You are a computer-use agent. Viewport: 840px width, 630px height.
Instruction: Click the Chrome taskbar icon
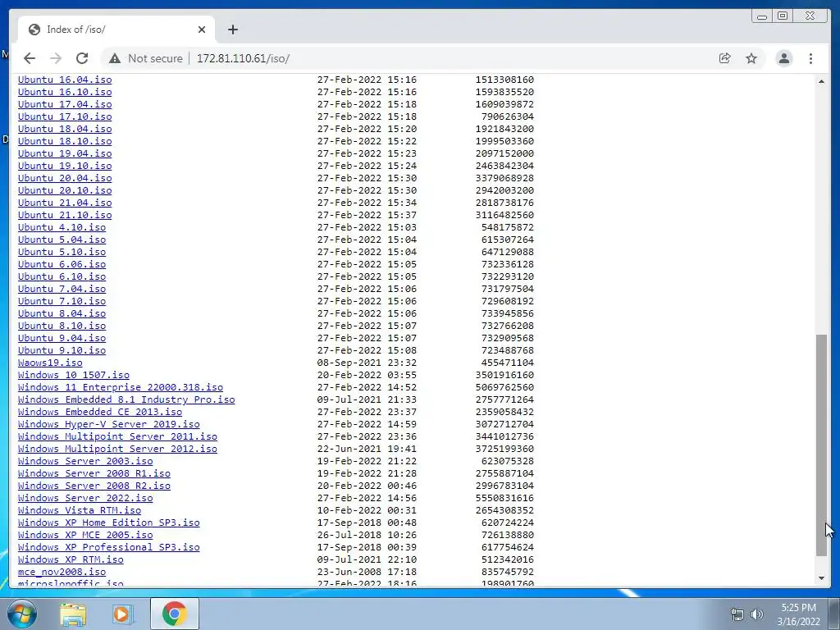174,614
